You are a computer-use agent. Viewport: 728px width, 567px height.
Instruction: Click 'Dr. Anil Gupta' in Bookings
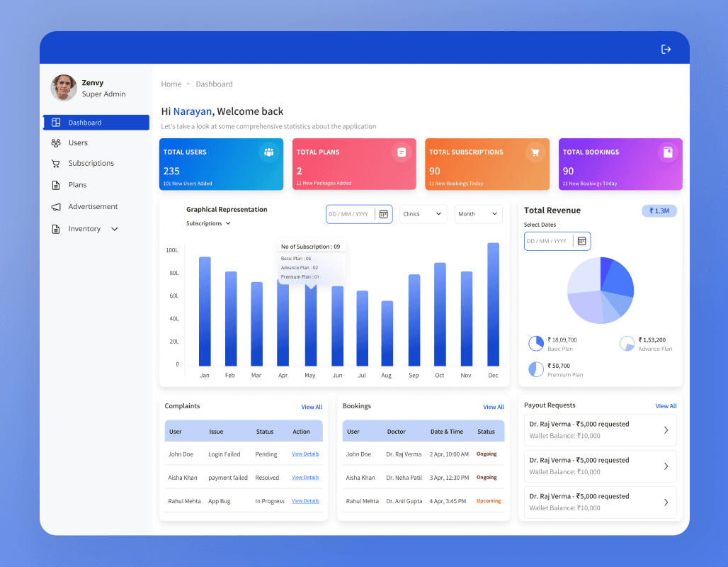tap(404, 502)
